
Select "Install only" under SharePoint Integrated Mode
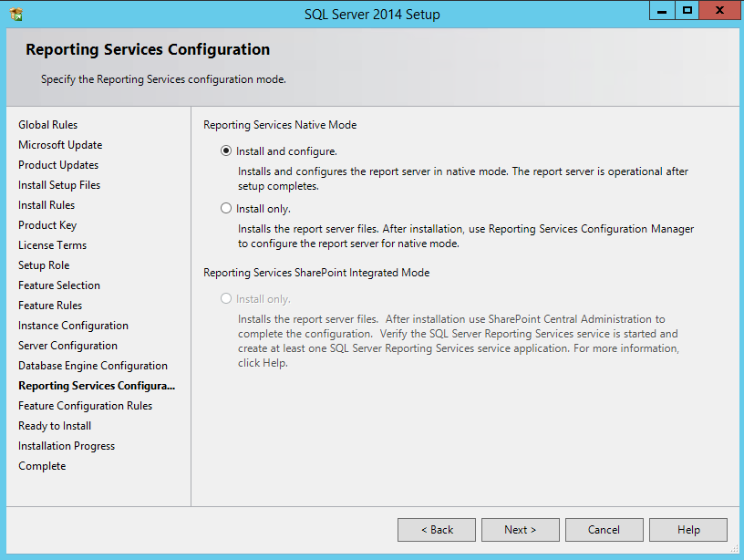pos(226,298)
